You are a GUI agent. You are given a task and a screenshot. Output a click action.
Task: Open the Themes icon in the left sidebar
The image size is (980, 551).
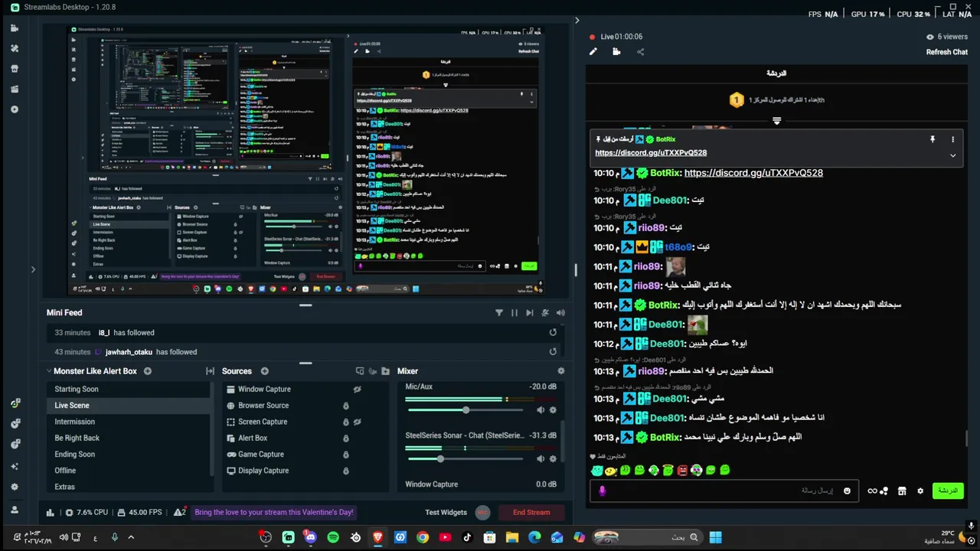pos(15,47)
